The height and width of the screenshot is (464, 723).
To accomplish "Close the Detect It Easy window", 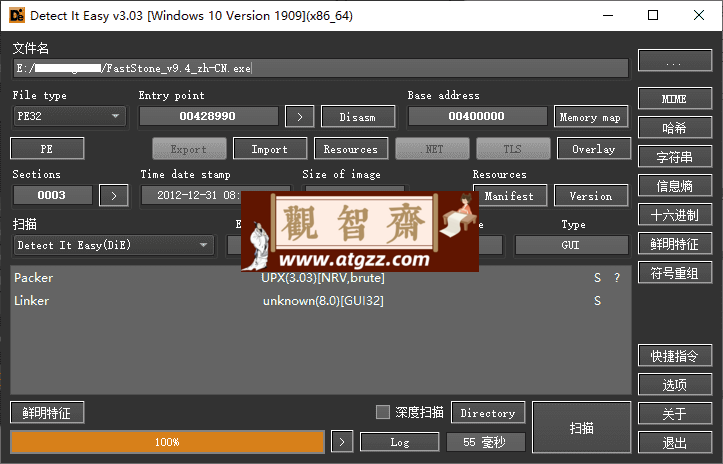I will tap(699, 16).
